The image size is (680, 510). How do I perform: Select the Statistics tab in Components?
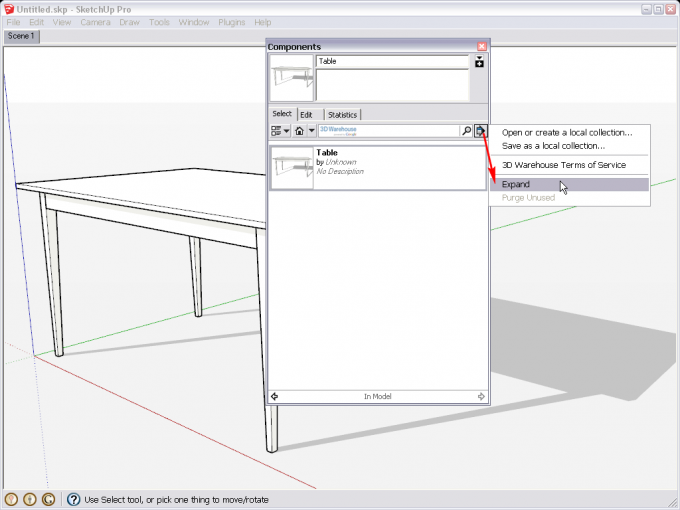tap(342, 115)
